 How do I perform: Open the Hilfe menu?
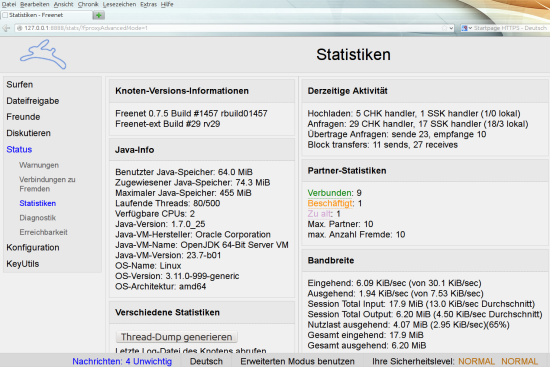pyautogui.click(x=167, y=4)
